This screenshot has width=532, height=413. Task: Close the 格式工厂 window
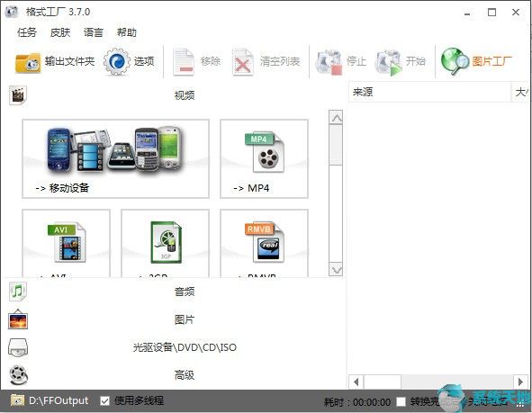point(516,13)
